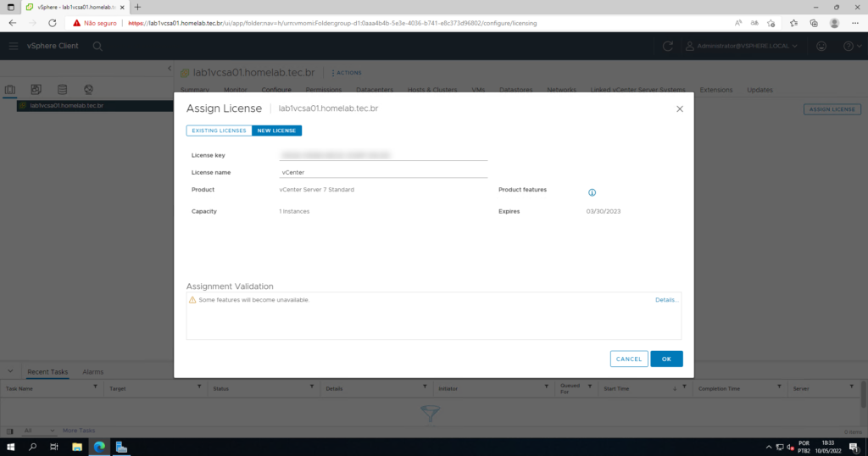Switch to Networks tab
This screenshot has width=868, height=456.
[x=561, y=90]
